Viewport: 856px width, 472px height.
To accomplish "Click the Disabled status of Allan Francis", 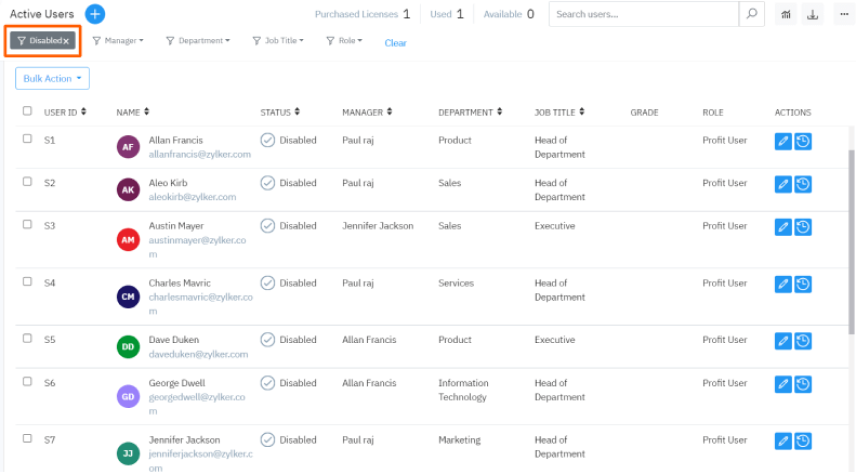I will pyautogui.click(x=288, y=140).
